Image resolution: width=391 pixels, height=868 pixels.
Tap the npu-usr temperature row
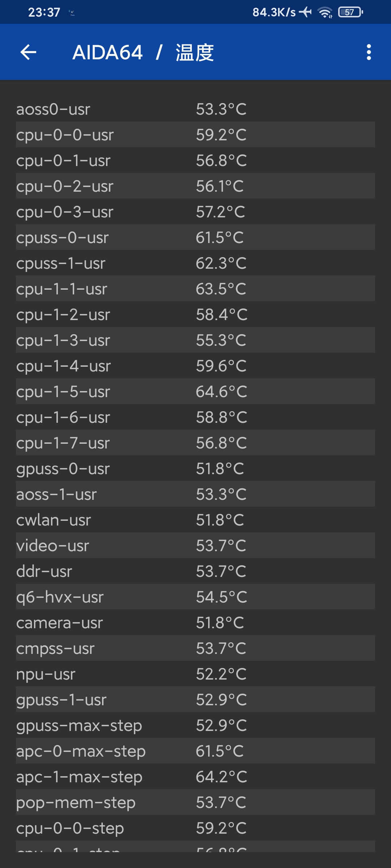(x=195, y=674)
